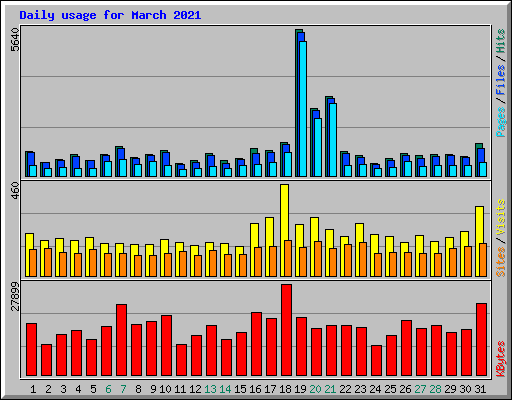512x400 pixels.
Task: Click the cyan pages bar for day 20
Action: (318, 147)
